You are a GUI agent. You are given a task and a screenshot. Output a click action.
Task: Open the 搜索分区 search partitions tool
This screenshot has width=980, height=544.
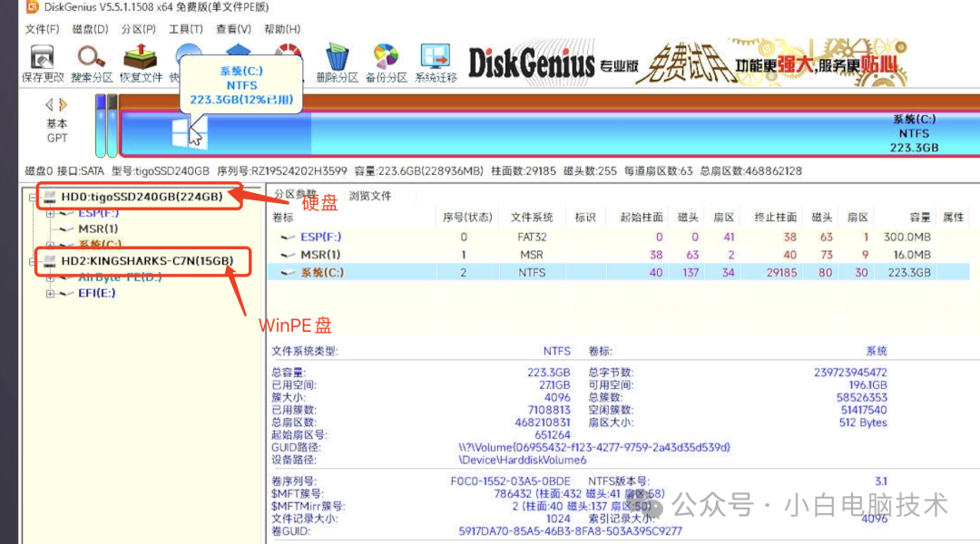click(92, 63)
